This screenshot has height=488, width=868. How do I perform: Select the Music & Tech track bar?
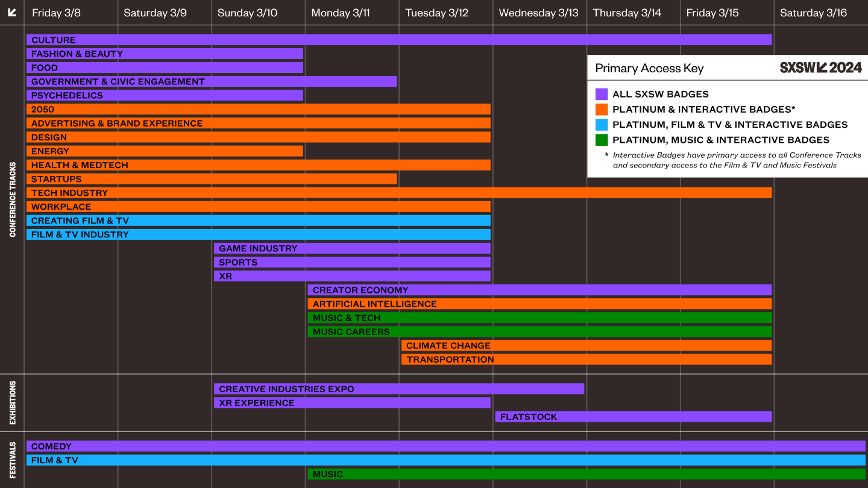(x=540, y=318)
